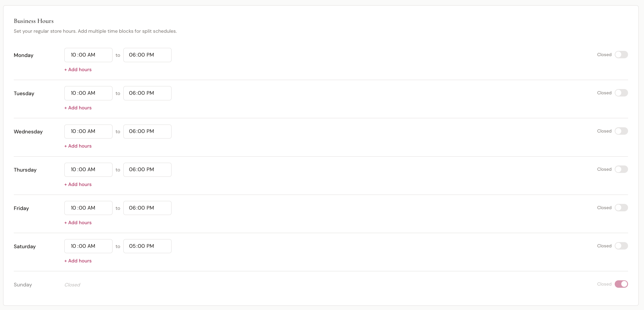Disable Sunday's Closed toggle
Viewport: 644px width, 310px height.
point(621,284)
